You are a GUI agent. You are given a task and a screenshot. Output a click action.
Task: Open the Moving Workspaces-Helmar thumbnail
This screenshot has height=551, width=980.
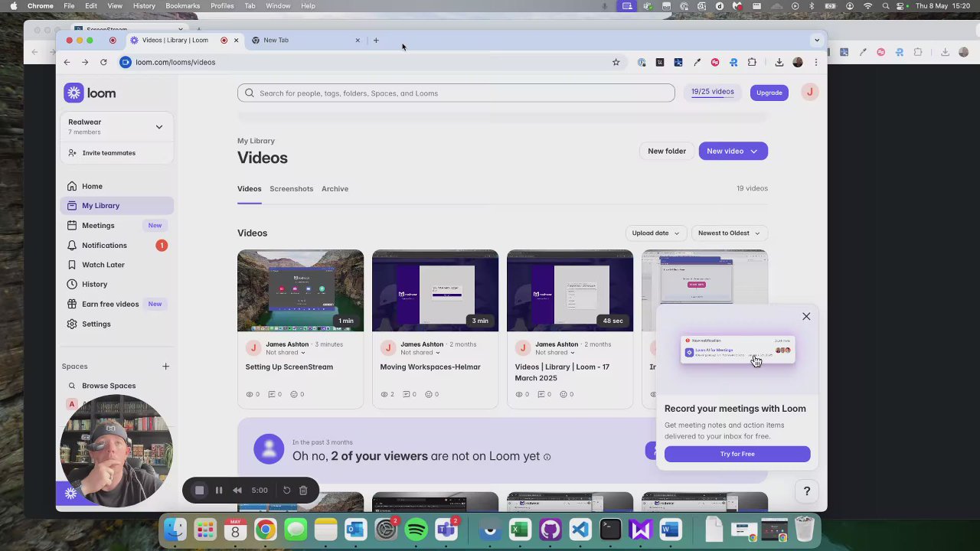pyautogui.click(x=435, y=291)
